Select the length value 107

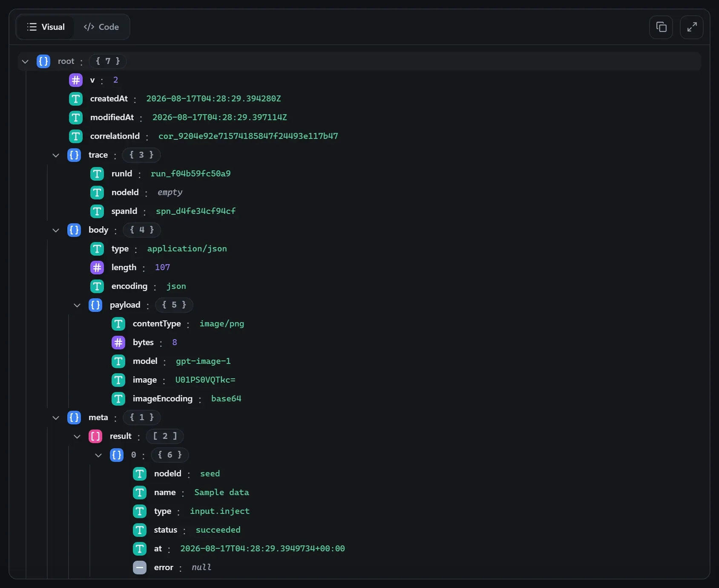click(x=162, y=268)
